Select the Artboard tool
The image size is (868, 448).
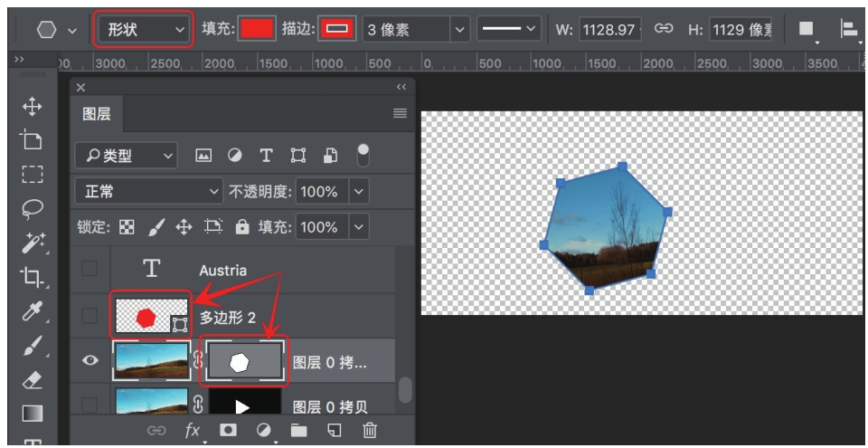pos(31,139)
